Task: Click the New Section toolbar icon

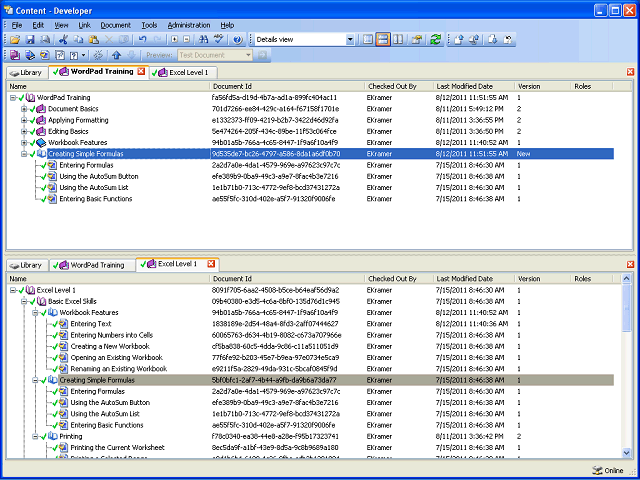Action: coord(30,55)
